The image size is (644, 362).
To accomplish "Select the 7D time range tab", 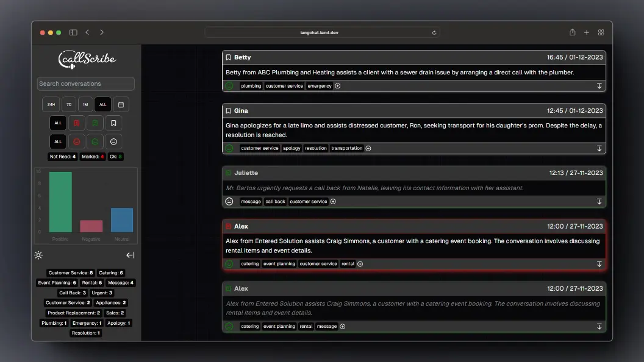I will tap(69, 104).
